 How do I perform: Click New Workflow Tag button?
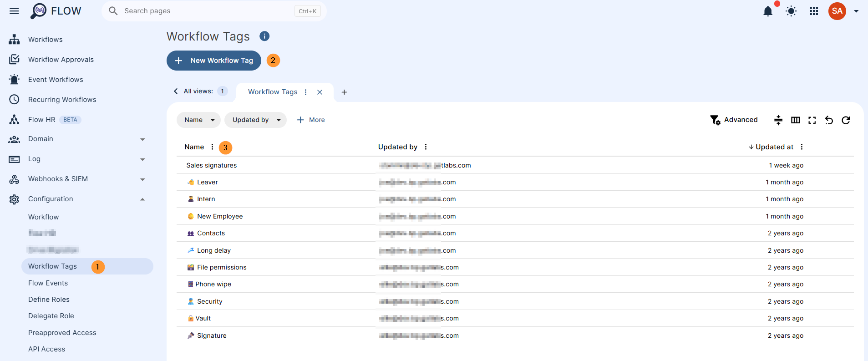[214, 61]
